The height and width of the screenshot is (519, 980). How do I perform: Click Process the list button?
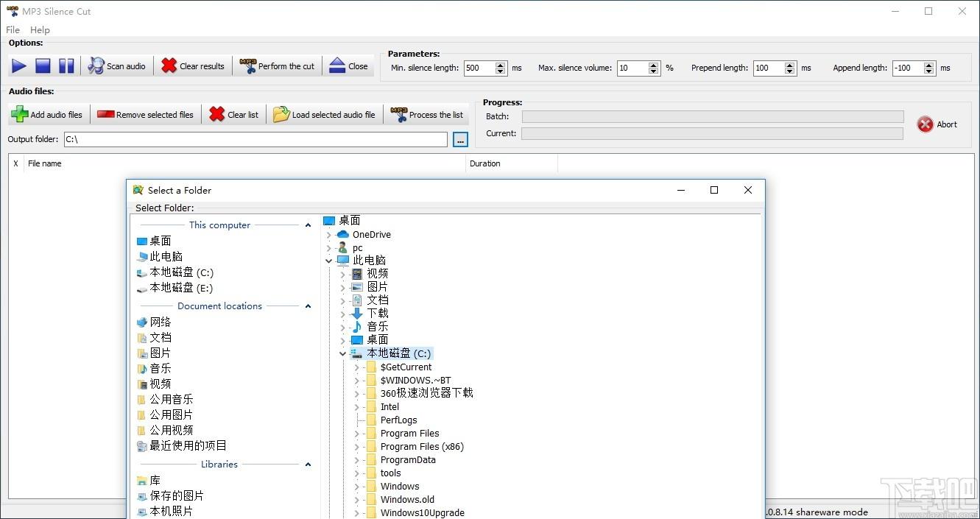pos(428,115)
